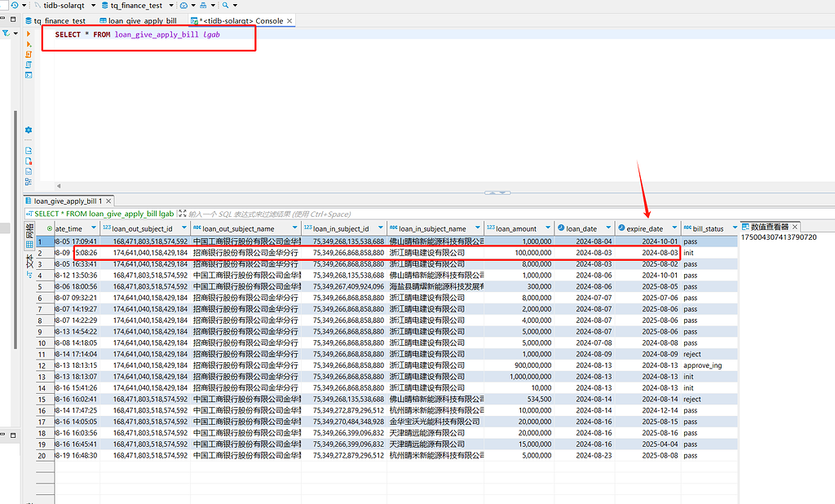Open a new SQL console
The width and height of the screenshot is (835, 504).
point(28,73)
